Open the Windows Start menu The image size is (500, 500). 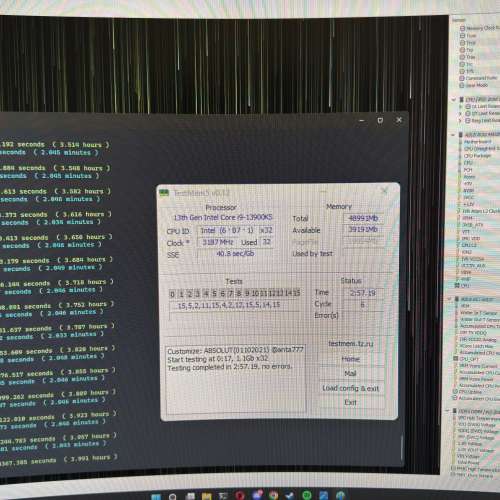click(x=156, y=496)
